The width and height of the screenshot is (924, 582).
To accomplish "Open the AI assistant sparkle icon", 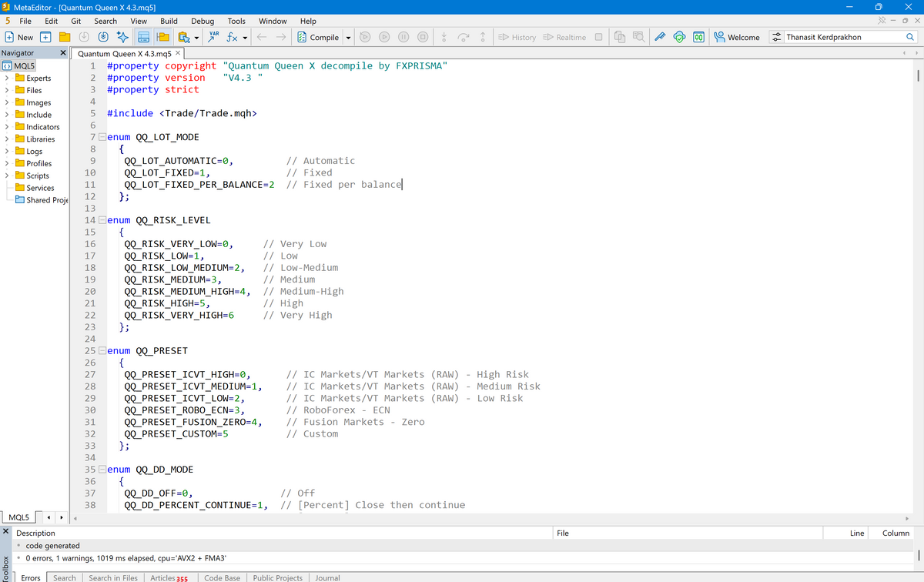I will 122,37.
